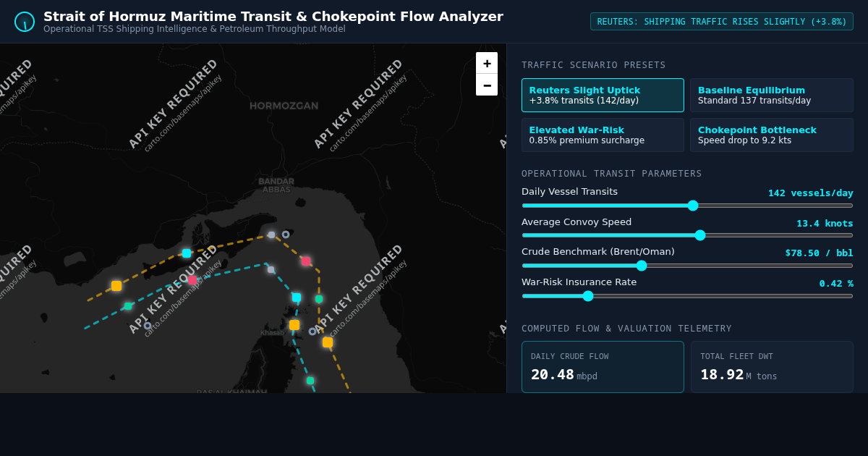The image size is (868, 456).
Task: Click the 'Traffic Scenario Presets' heading
Action: [x=593, y=65]
